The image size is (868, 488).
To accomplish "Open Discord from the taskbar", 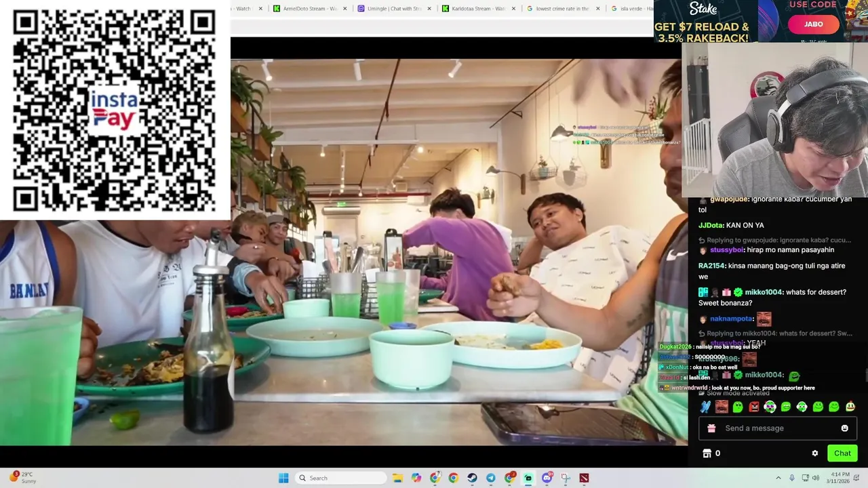I will click(x=547, y=478).
